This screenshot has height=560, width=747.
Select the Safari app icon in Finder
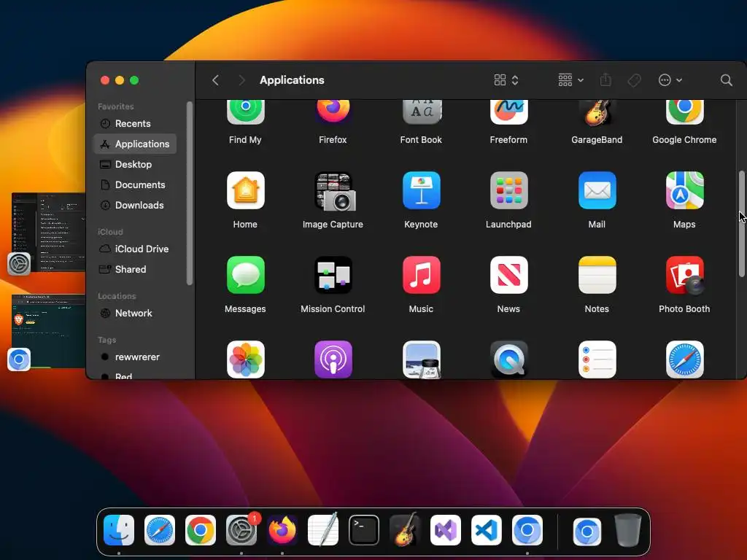684,359
